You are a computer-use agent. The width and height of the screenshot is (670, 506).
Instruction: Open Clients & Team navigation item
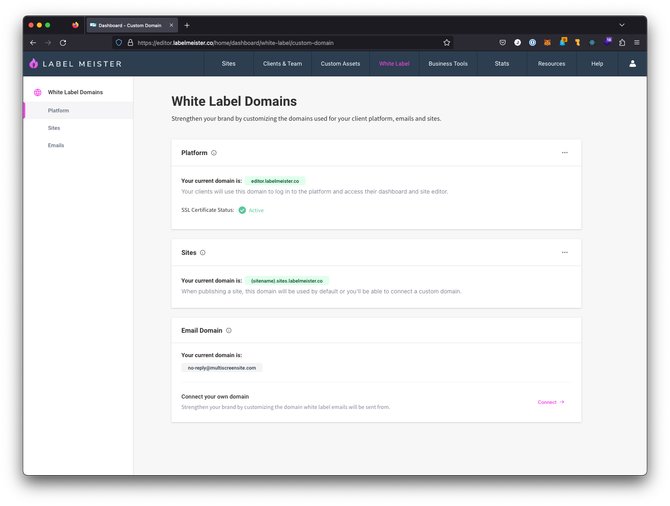pyautogui.click(x=282, y=64)
